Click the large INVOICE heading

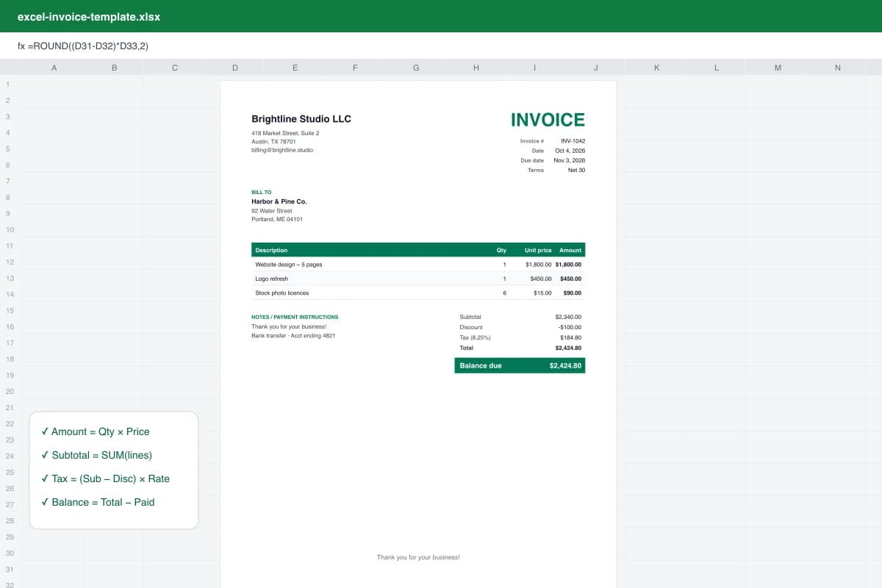(548, 120)
